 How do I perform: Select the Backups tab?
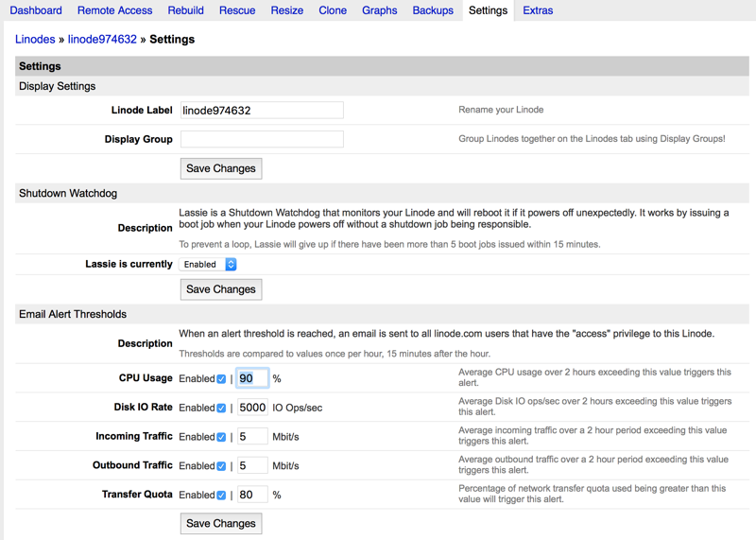click(x=433, y=10)
